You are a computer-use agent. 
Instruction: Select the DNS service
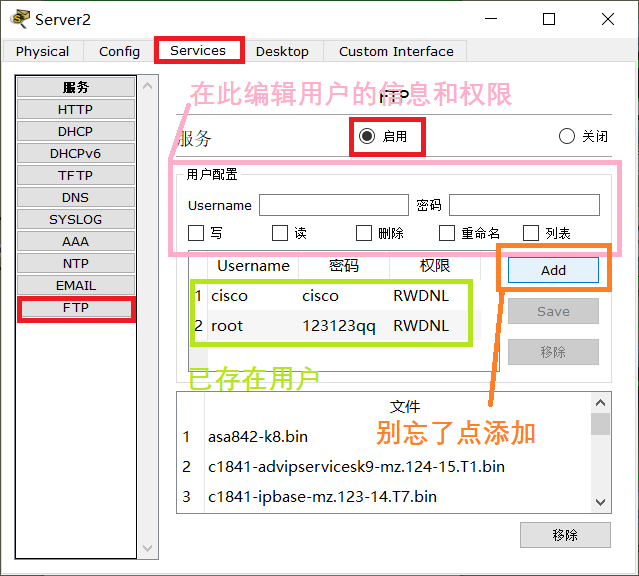[x=76, y=197]
